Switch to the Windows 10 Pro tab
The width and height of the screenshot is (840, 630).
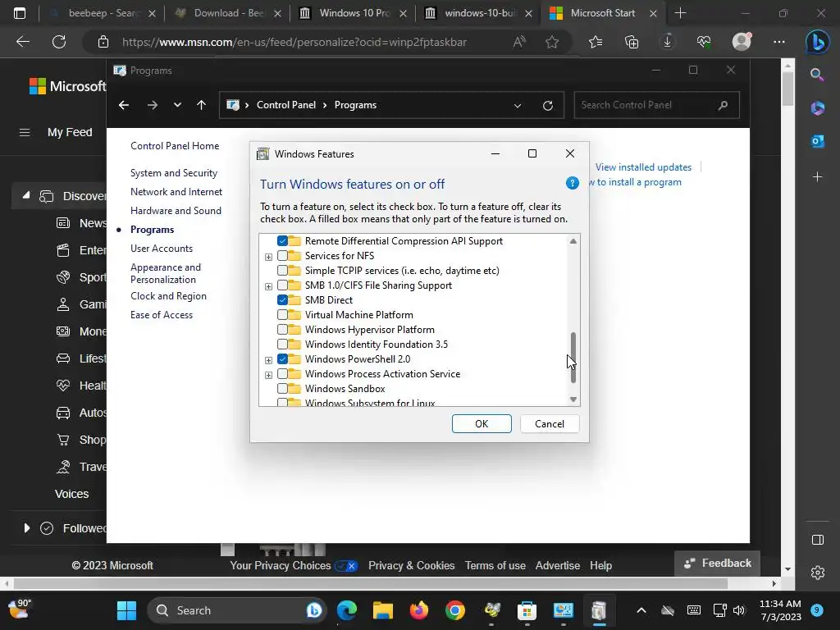(x=351, y=13)
